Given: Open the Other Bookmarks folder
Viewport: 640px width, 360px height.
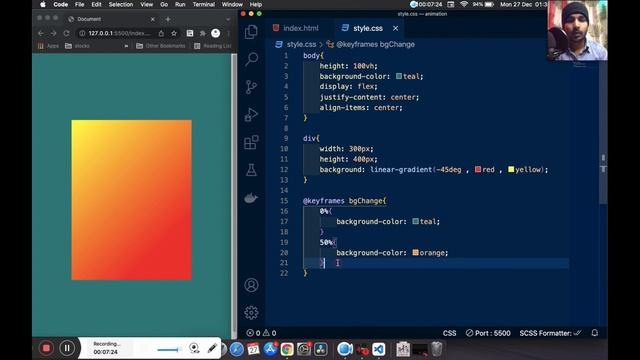Looking at the screenshot, I should coord(160,46).
